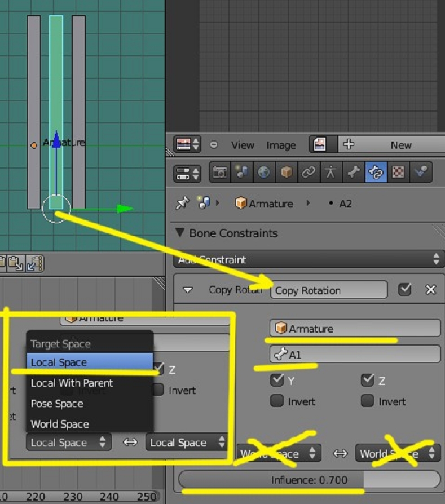Click the A1 bone field icon
This screenshot has height=504, width=445.
[280, 354]
